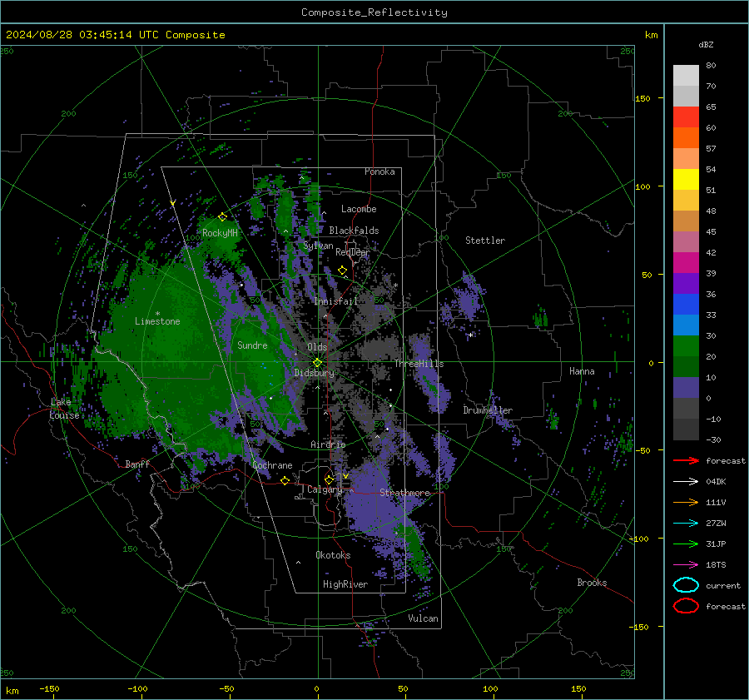The height and width of the screenshot is (700, 749).
Task: Select the orange 57-60 dBZ swatch
Action: (686, 138)
